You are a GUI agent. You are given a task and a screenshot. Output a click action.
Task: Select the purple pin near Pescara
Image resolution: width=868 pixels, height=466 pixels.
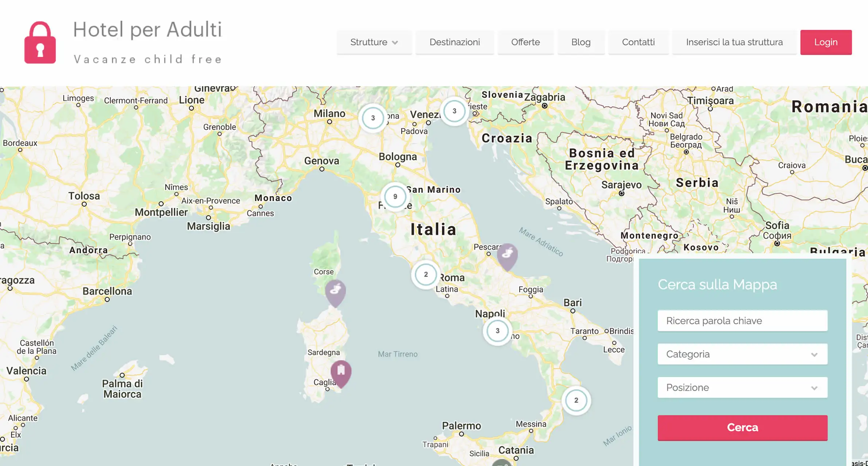pos(507,256)
